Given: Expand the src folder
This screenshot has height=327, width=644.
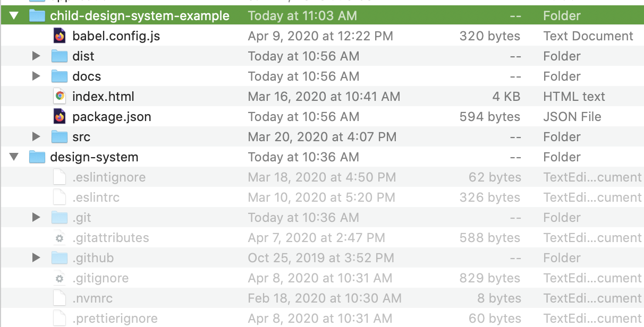Looking at the screenshot, I should click(36, 137).
